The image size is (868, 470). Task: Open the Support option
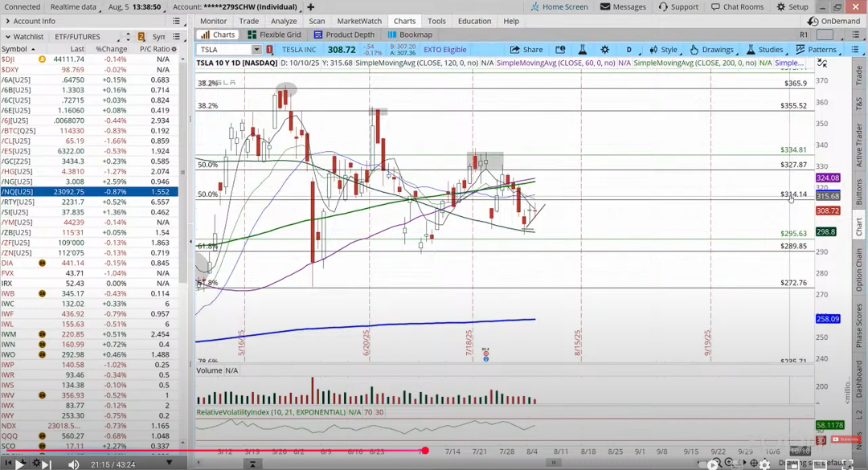[x=678, y=6]
